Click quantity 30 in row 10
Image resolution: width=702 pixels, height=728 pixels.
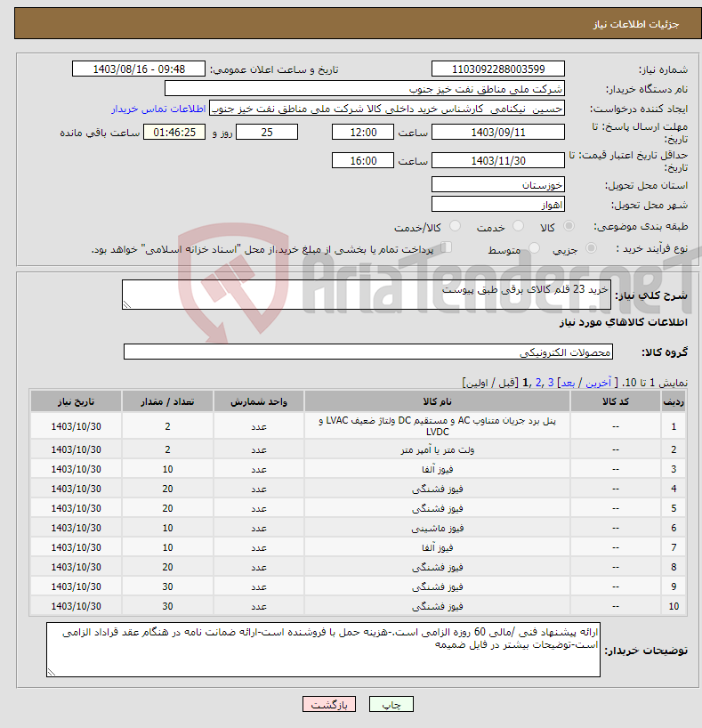tap(167, 606)
